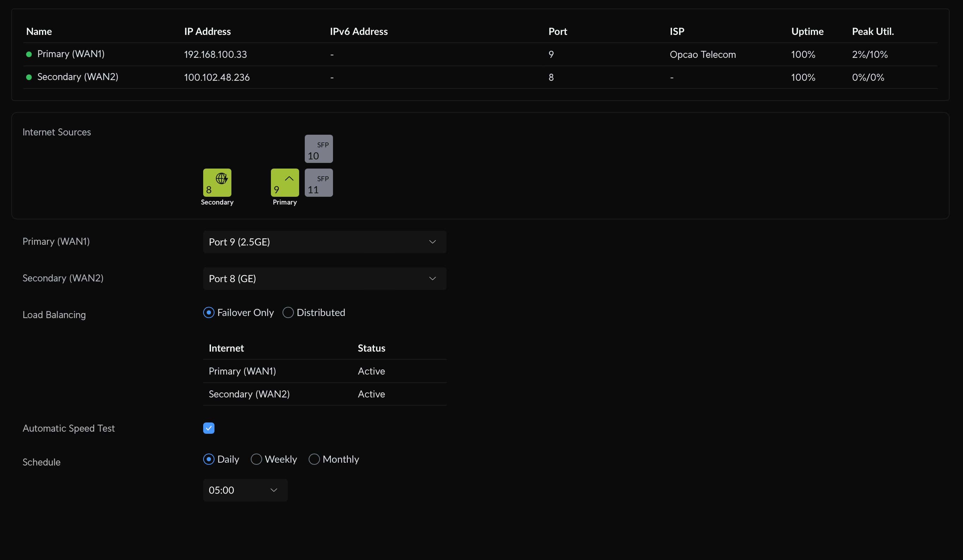Uncheck the Automatic Speed Test checkbox

tap(209, 428)
